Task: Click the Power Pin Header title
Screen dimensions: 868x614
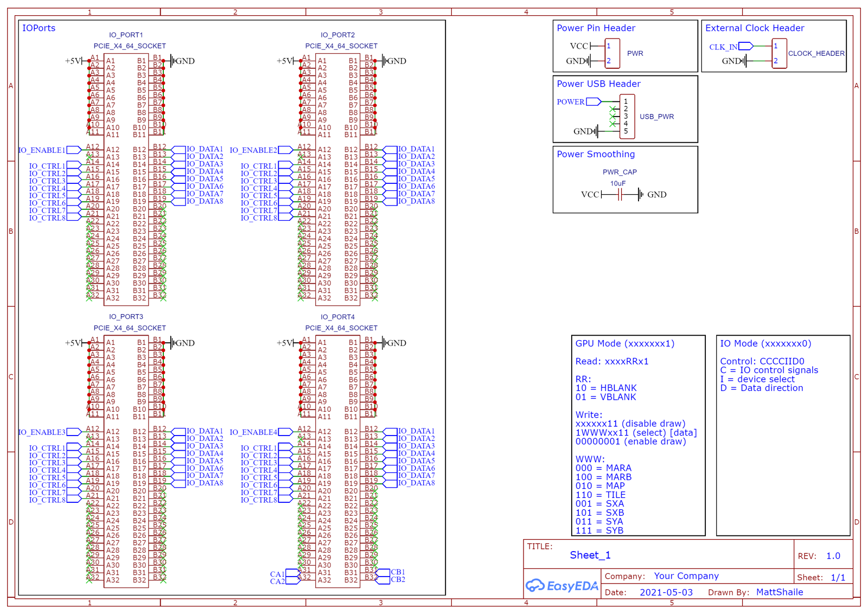Action: (596, 28)
